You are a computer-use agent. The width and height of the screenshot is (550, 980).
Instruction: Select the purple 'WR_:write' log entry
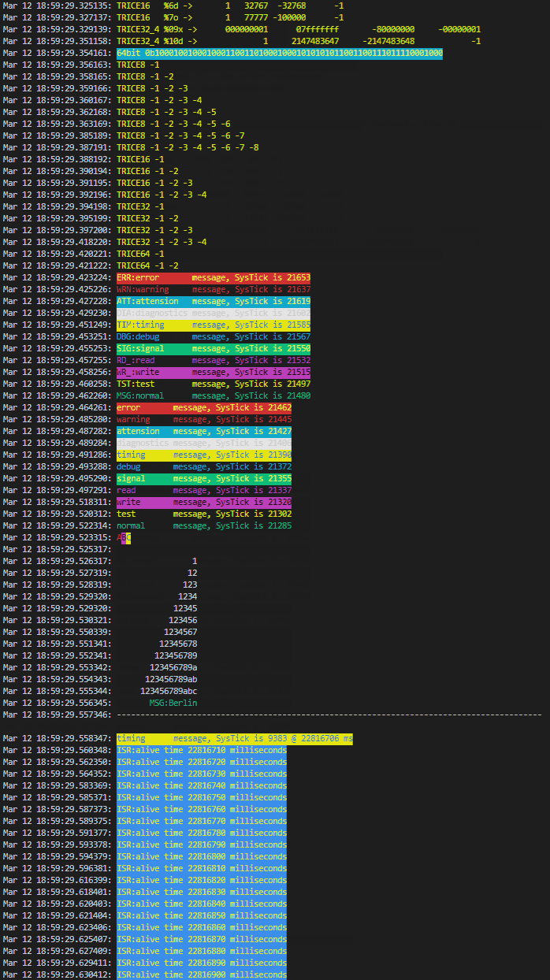tap(214, 372)
